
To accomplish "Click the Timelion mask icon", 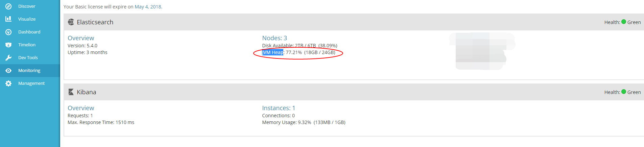I will coord(8,45).
